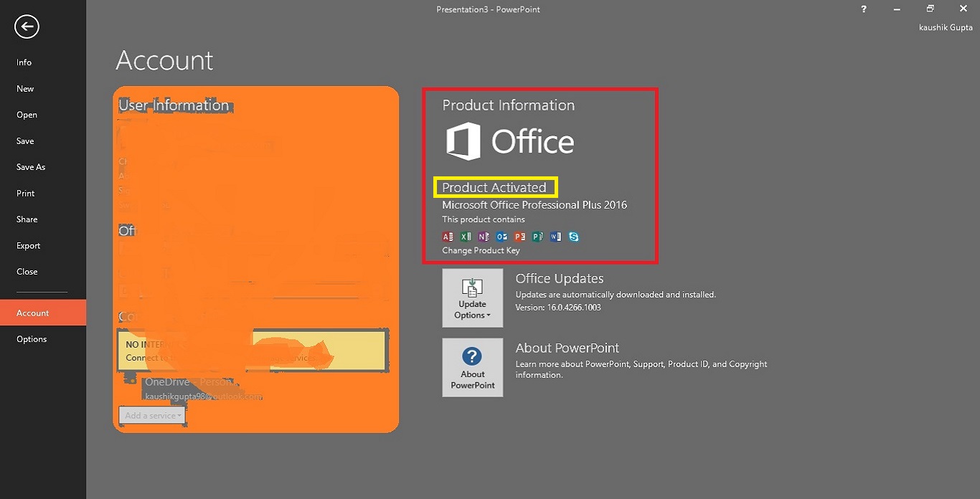
Task: Open the Update Options dropdown button
Action: coord(472,298)
